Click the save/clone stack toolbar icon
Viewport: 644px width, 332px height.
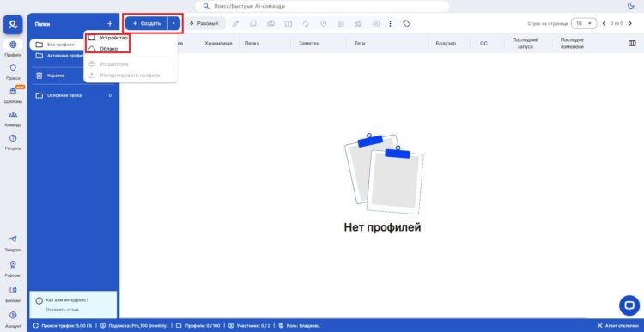pos(270,24)
